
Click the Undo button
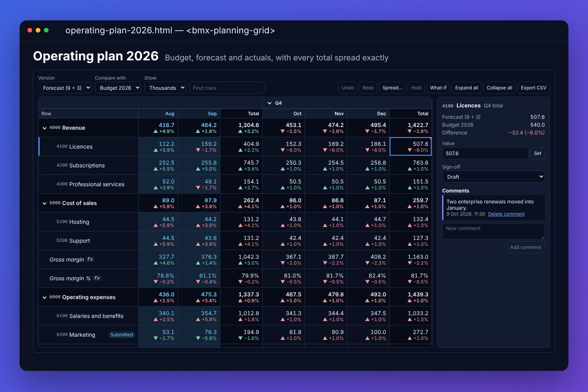pyautogui.click(x=348, y=88)
